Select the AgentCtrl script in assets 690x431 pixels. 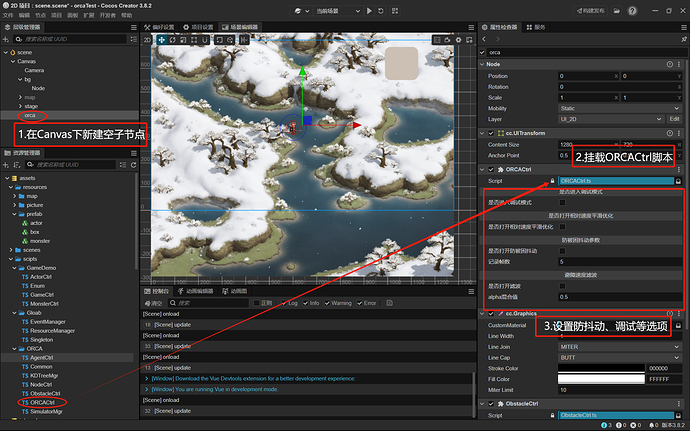pos(41,358)
